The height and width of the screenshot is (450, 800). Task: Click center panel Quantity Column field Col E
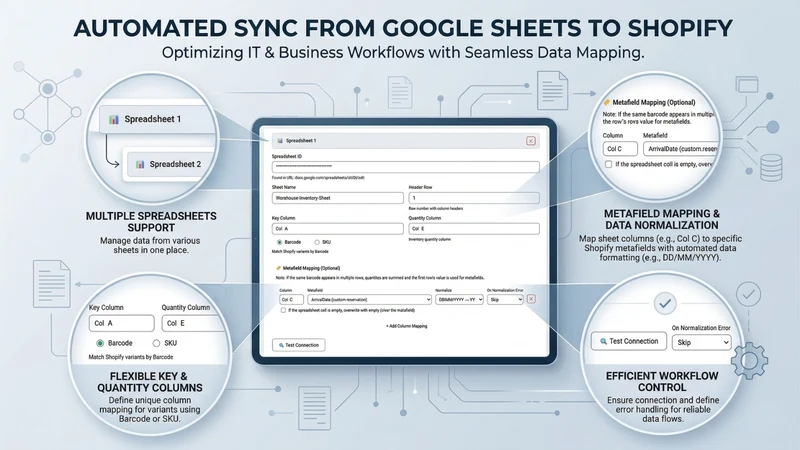(474, 229)
